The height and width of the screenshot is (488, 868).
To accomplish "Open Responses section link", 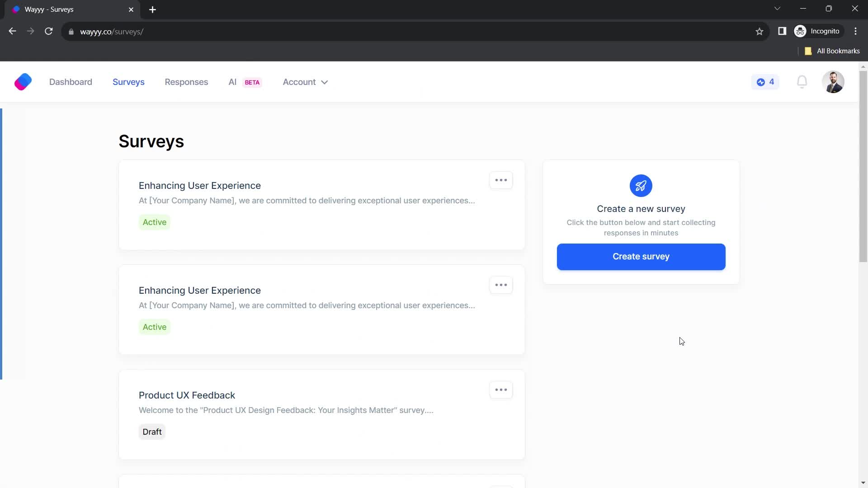I will click(187, 82).
